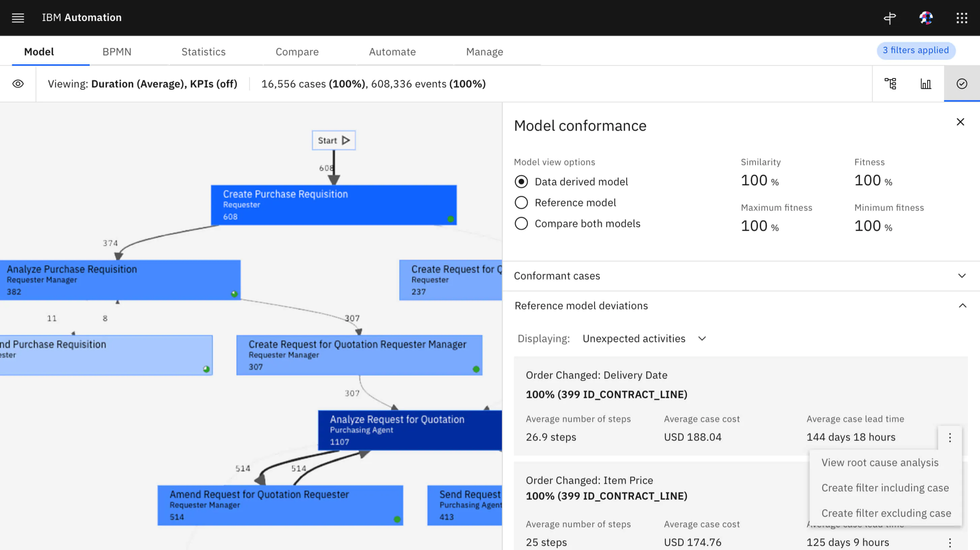
Task: Open overflow menu for Order Changed: Item Price
Action: (x=950, y=542)
